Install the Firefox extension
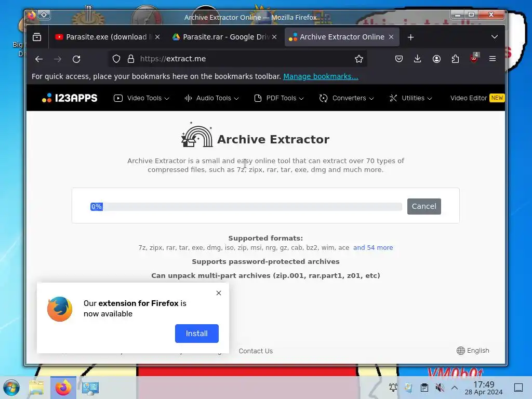Image resolution: width=532 pixels, height=399 pixels. (x=196, y=334)
